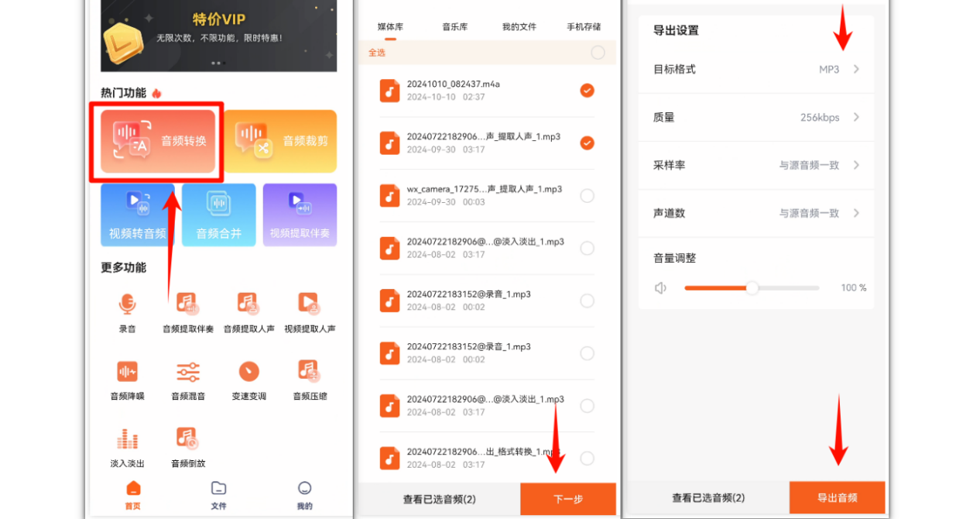Click the unfilled part of volume slider track
980x519 pixels.
pyautogui.click(x=788, y=288)
